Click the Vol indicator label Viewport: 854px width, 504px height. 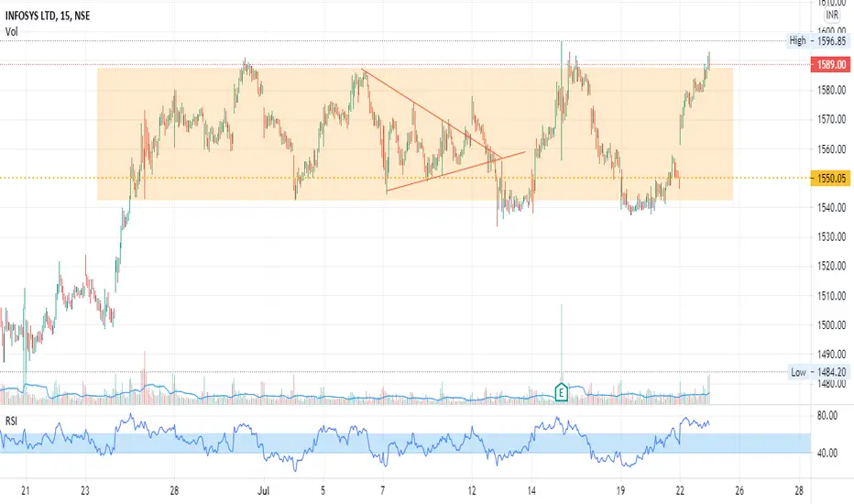pyautogui.click(x=11, y=31)
